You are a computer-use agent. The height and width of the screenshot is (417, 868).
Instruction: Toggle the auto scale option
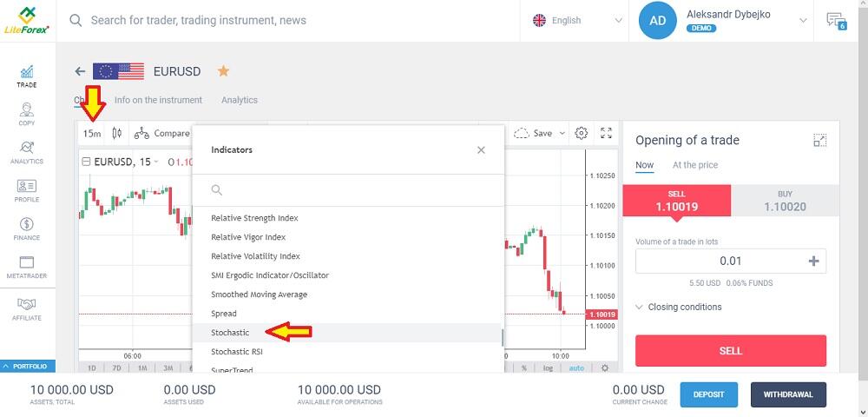[576, 367]
